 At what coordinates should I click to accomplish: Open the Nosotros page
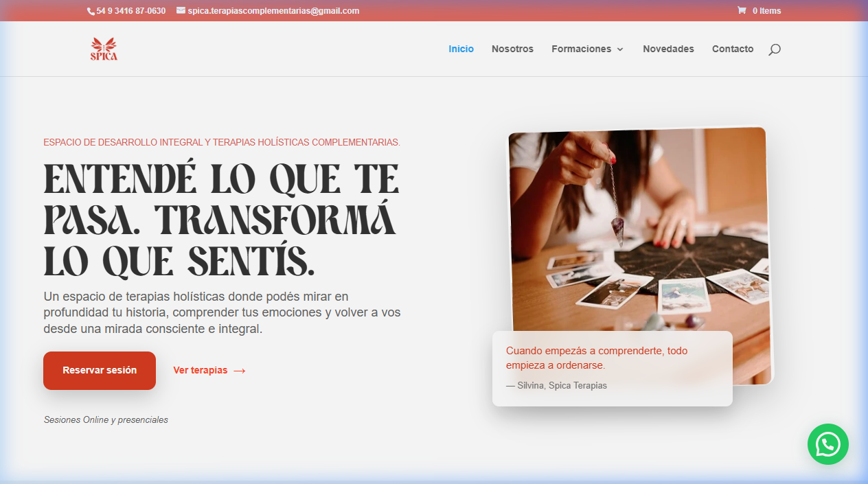[512, 49]
